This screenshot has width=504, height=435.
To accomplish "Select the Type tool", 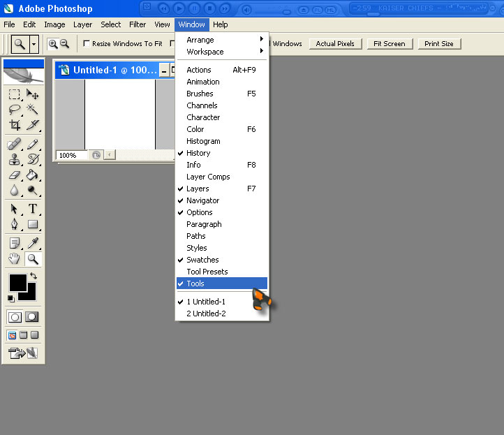I will pyautogui.click(x=33, y=209).
